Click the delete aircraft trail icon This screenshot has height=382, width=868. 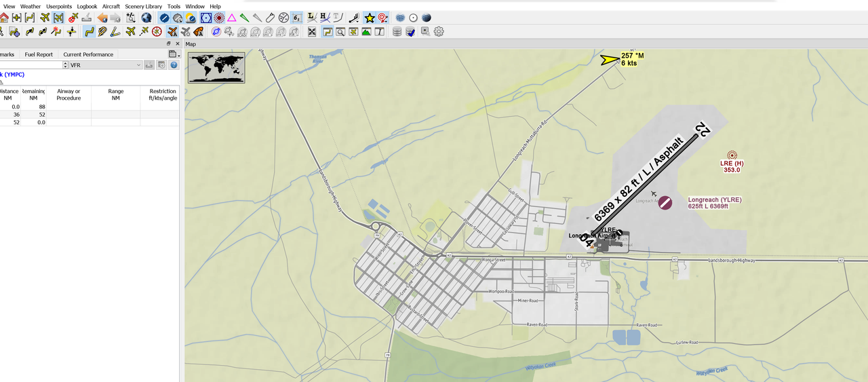[73, 18]
